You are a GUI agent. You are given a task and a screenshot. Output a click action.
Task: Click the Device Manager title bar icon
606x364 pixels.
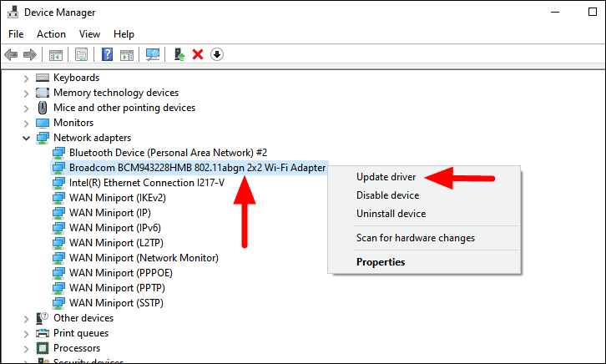13,12
